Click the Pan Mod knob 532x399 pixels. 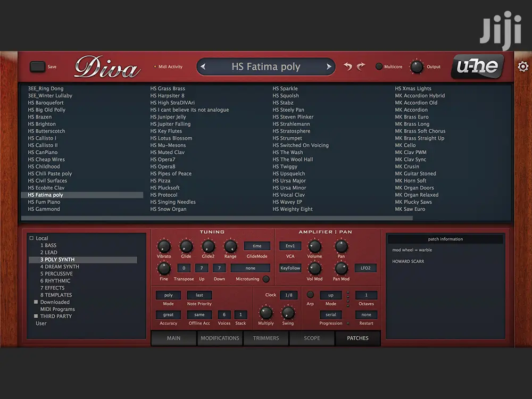tap(341, 269)
